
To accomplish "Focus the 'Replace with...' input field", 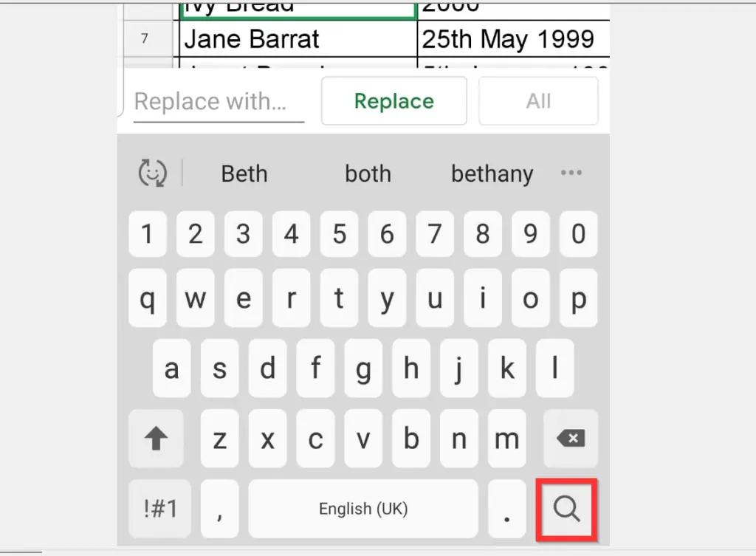I will point(219,102).
